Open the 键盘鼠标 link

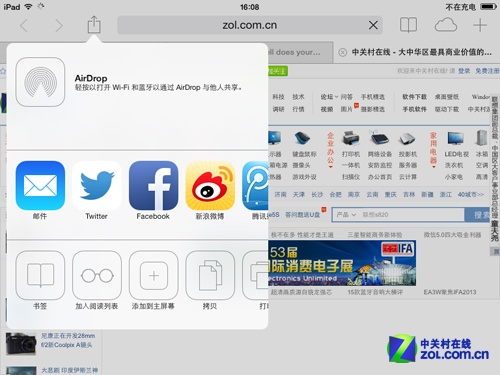(x=304, y=154)
